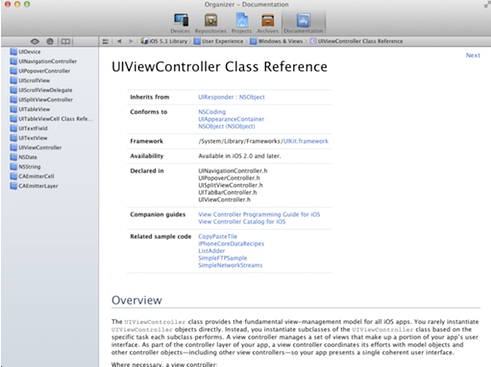Open UITextField bookmark
The image size is (491, 367).
(29, 129)
